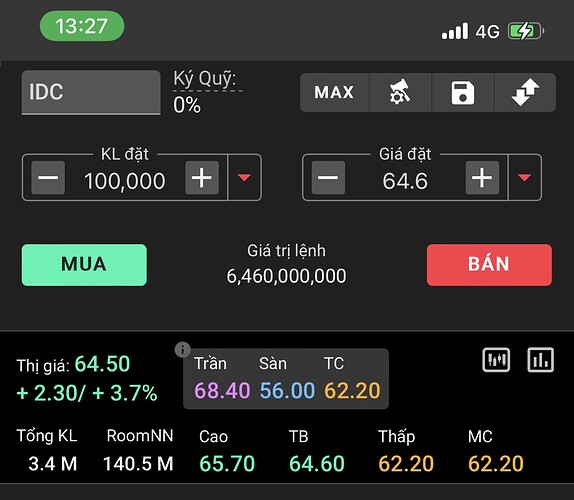
Task: Expand KL đặt quantity dropdown arrow
Action: click(244, 178)
